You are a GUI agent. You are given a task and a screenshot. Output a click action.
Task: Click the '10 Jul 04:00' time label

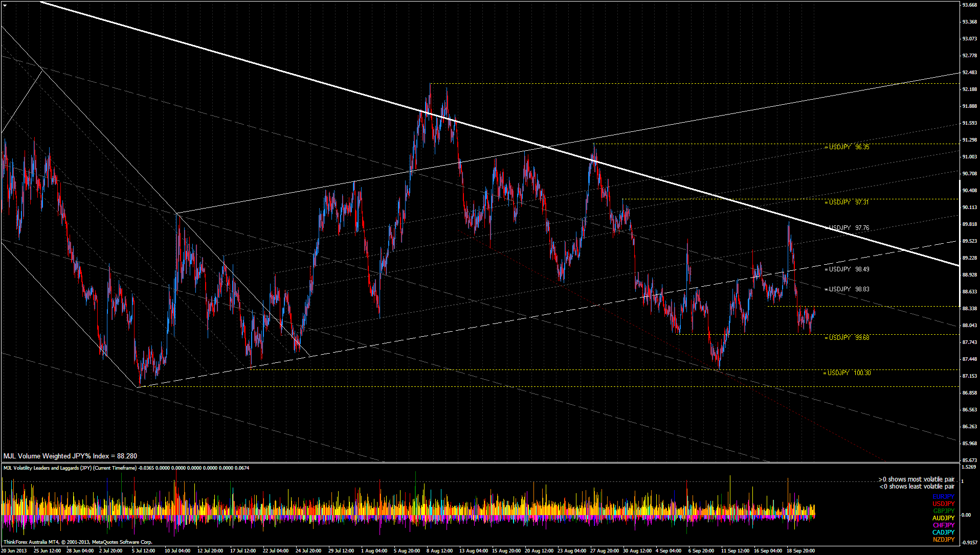(x=177, y=551)
